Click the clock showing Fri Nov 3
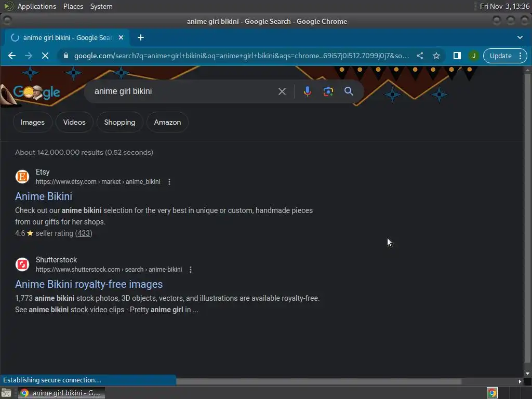Viewport: 532px width, 399px height. [504, 6]
